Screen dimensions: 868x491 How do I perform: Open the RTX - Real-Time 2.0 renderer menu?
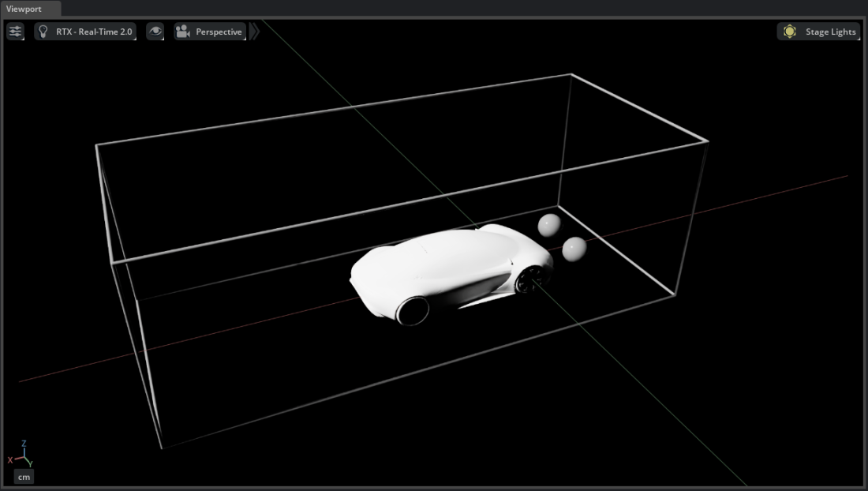pyautogui.click(x=85, y=32)
